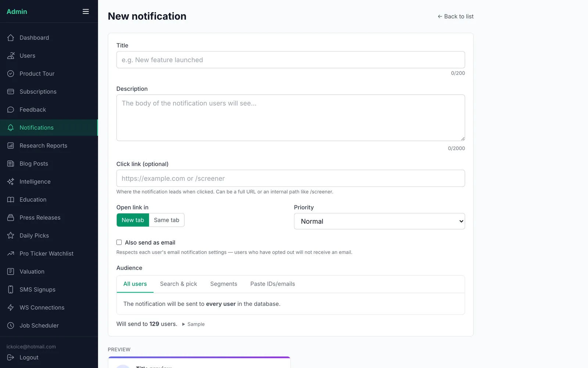Click the Dashboard home icon

[x=11, y=38]
